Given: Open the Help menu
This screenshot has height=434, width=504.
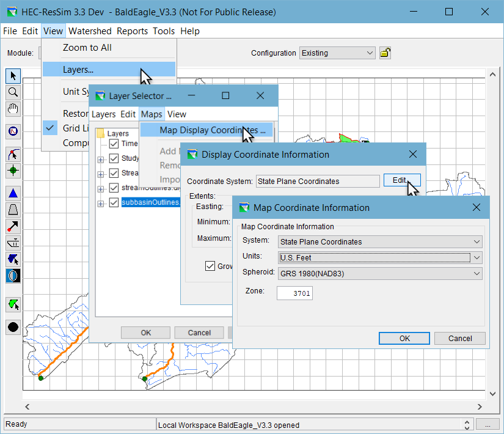Looking at the screenshot, I should point(190,31).
